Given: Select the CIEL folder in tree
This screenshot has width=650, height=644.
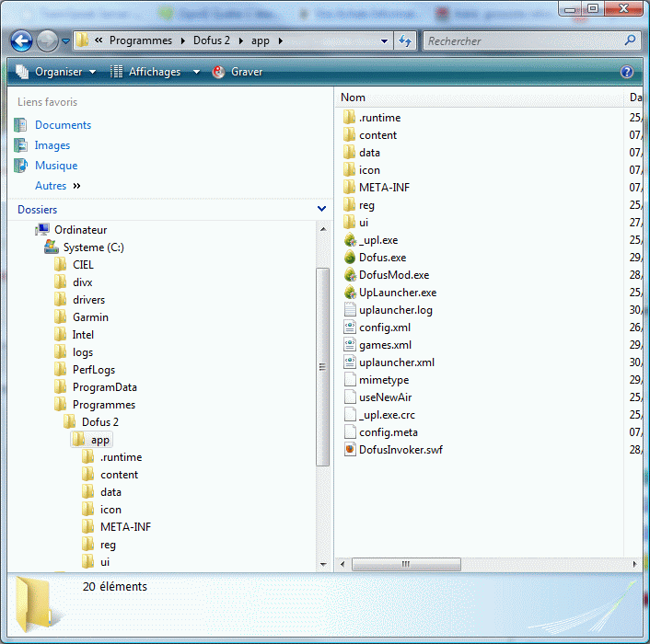Looking at the screenshot, I should point(83,265).
